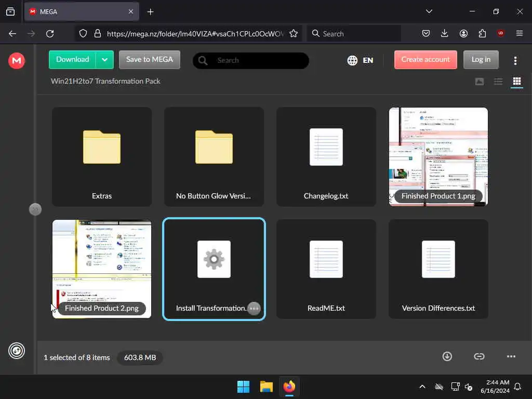Open File Explorer from the taskbar

(x=267, y=387)
